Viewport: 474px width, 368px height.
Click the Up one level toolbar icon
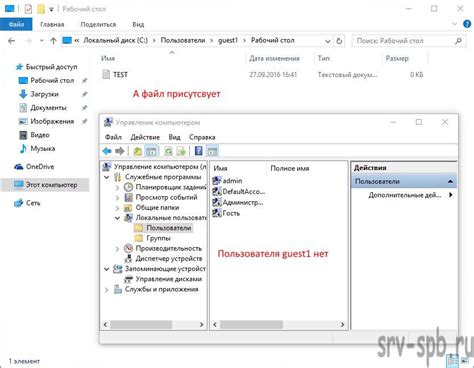pos(138,151)
